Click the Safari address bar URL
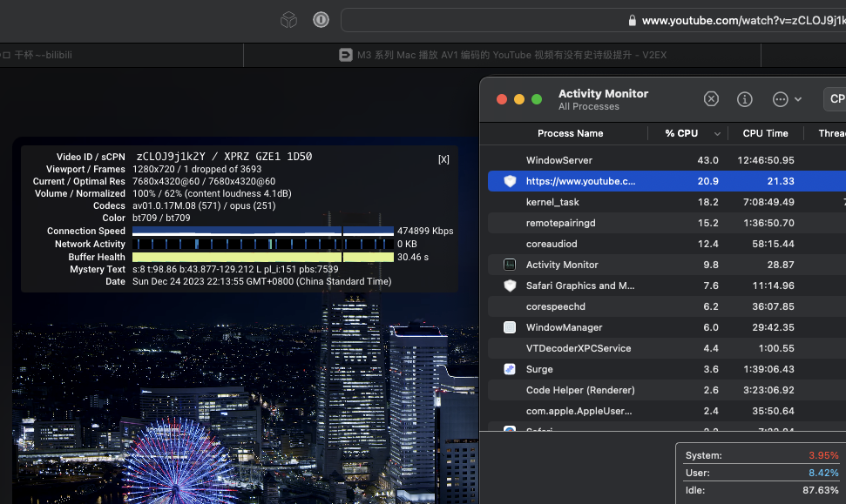This screenshot has width=846, height=504. coord(741,20)
